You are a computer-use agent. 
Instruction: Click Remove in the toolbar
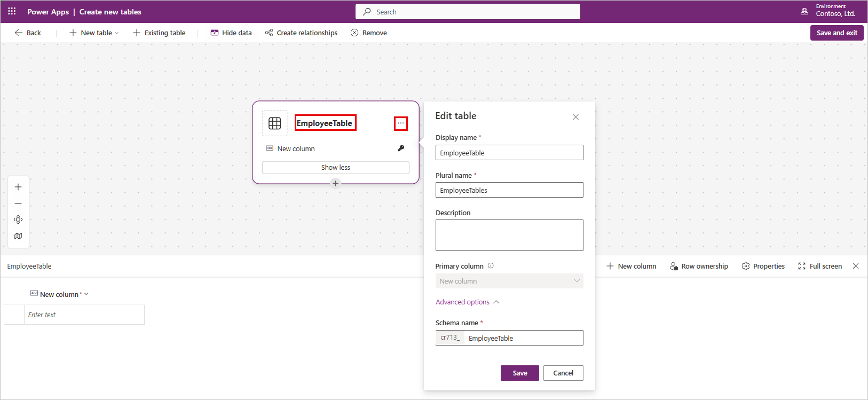pyautogui.click(x=369, y=33)
